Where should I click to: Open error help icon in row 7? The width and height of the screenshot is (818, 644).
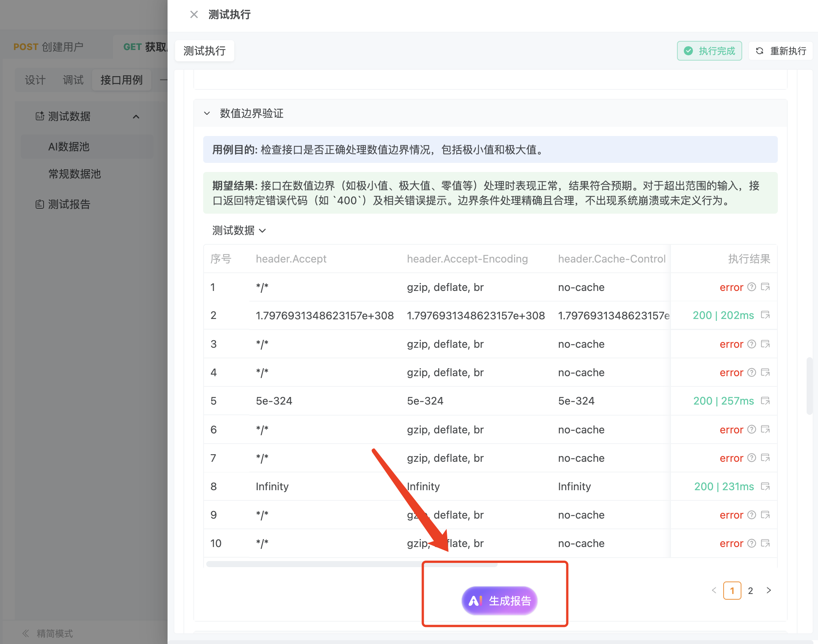[752, 458]
